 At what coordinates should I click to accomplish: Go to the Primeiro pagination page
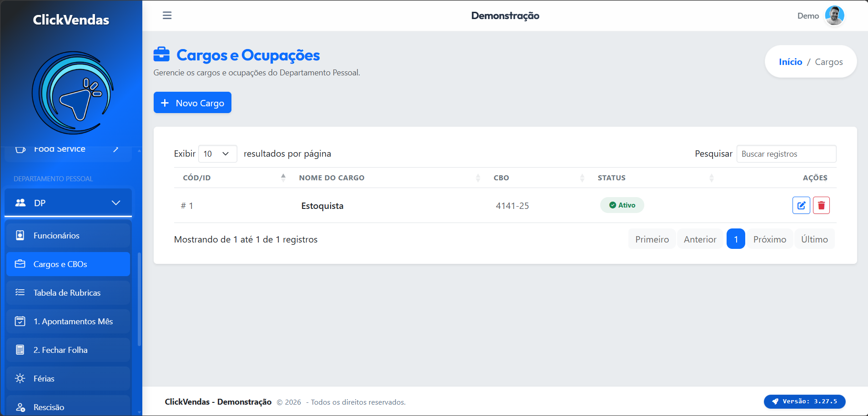(x=652, y=239)
